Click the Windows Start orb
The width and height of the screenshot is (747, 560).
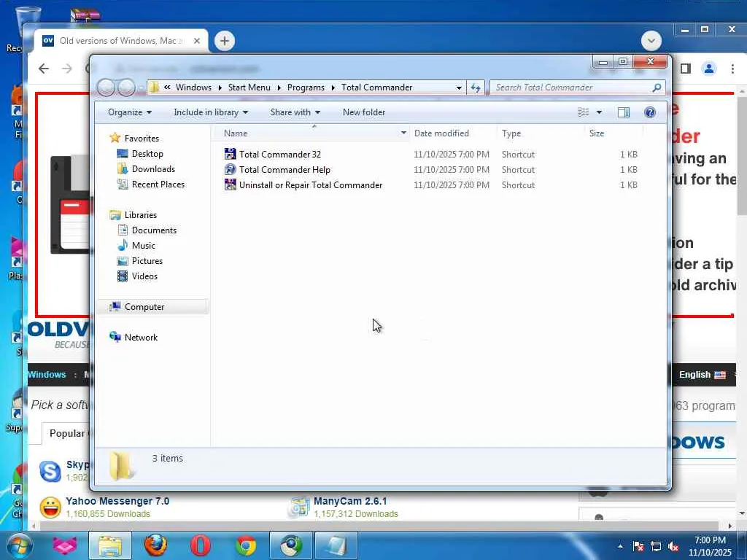20,545
